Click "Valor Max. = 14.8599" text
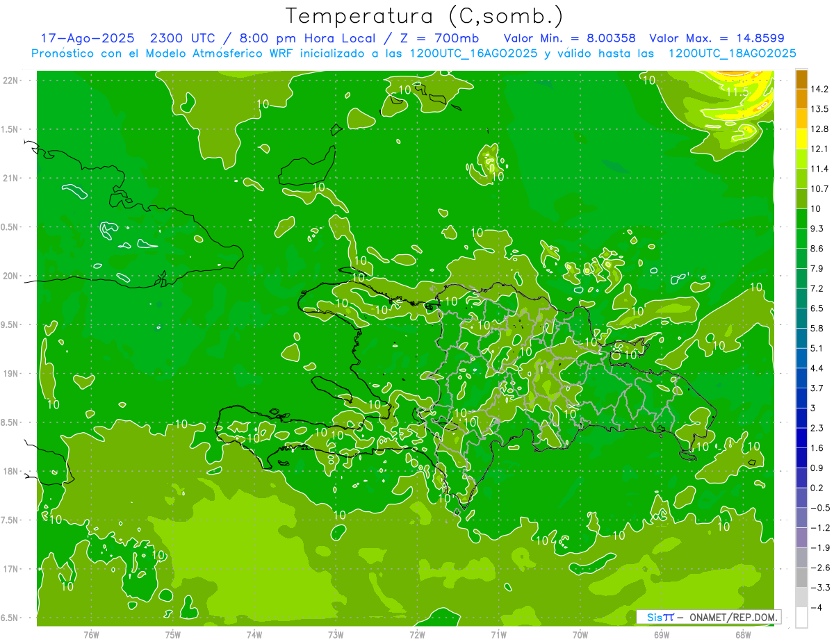The height and width of the screenshot is (644, 834). tap(717, 38)
